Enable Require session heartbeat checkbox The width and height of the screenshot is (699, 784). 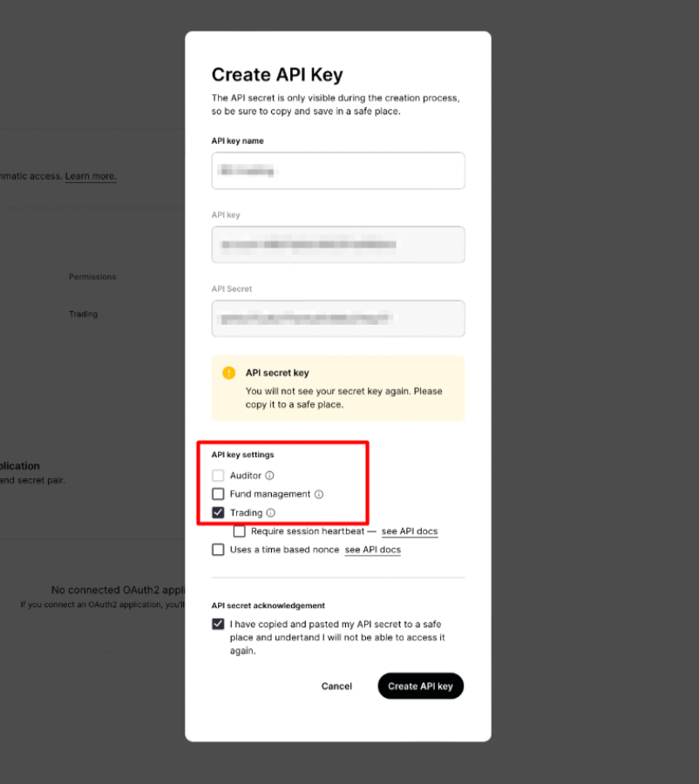(x=240, y=531)
